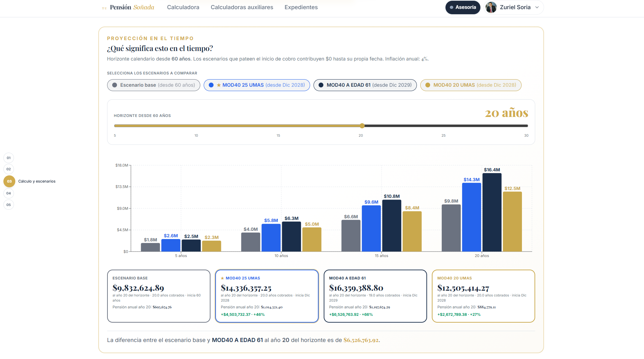Screen dimensions: 644x359
Task: Click the 'Cálculo y escenarios' step label
Action: click(x=37, y=181)
